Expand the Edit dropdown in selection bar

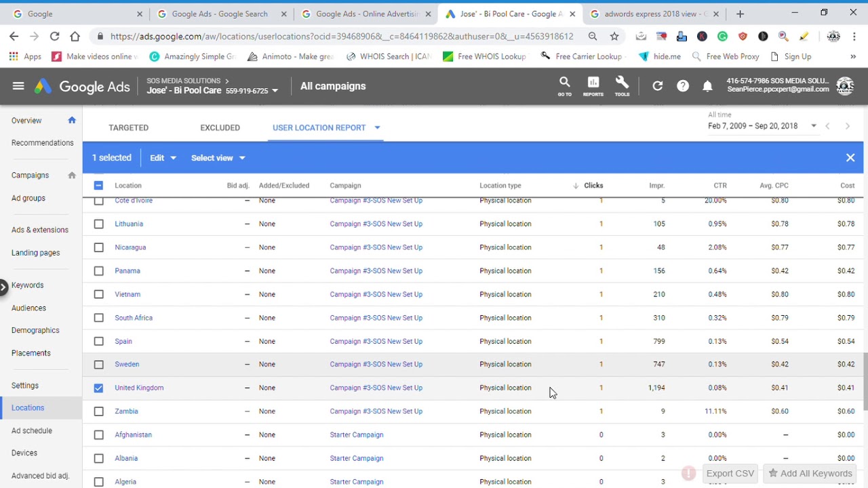(x=163, y=158)
